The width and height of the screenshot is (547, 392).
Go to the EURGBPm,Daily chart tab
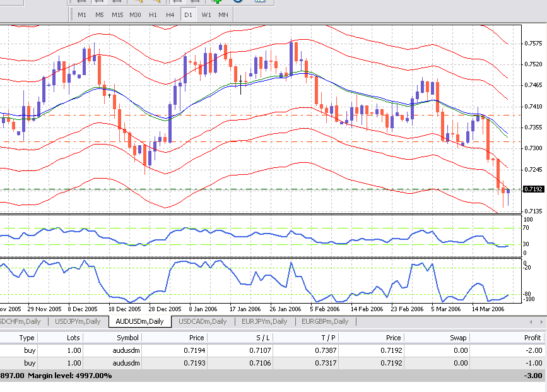(325, 321)
